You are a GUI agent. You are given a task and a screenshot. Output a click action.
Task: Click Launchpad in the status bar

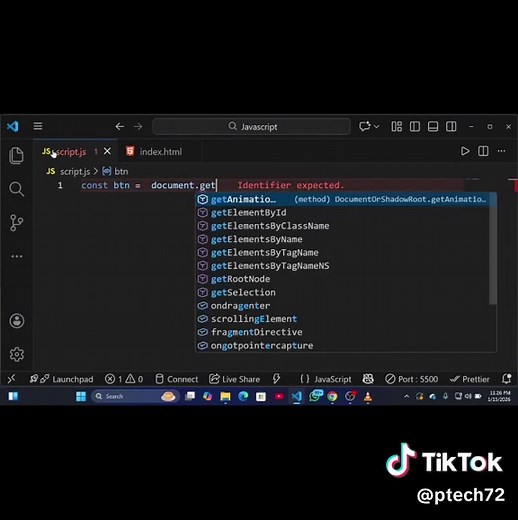62,379
